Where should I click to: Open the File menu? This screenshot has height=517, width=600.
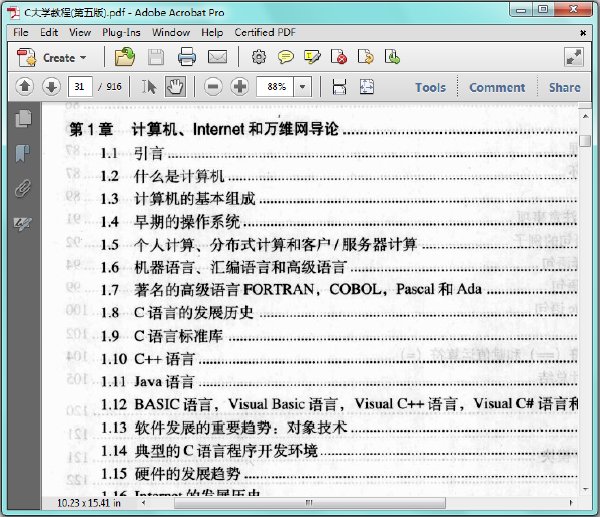point(21,33)
